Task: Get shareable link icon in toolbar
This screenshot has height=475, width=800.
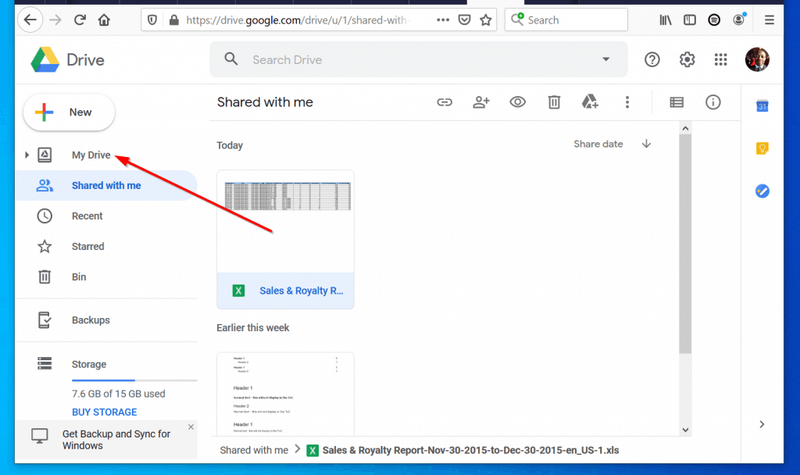Action: (444, 102)
